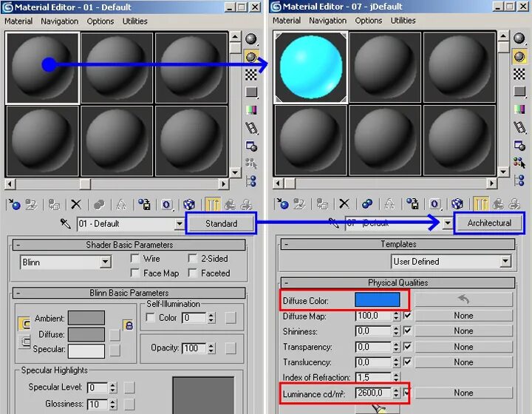The image size is (532, 414).
Task: Open Material menu in left editor
Action: pos(18,21)
